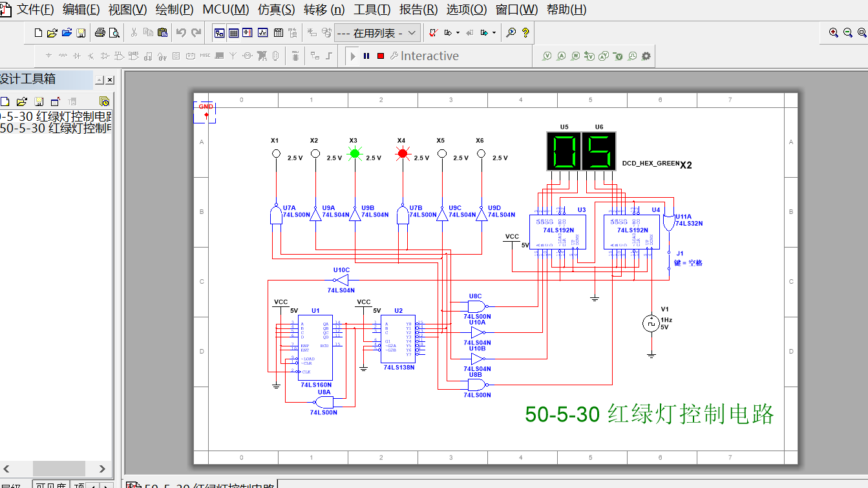The height and width of the screenshot is (488, 868).
Task: Open the 报告(R) menu
Action: [418, 10]
